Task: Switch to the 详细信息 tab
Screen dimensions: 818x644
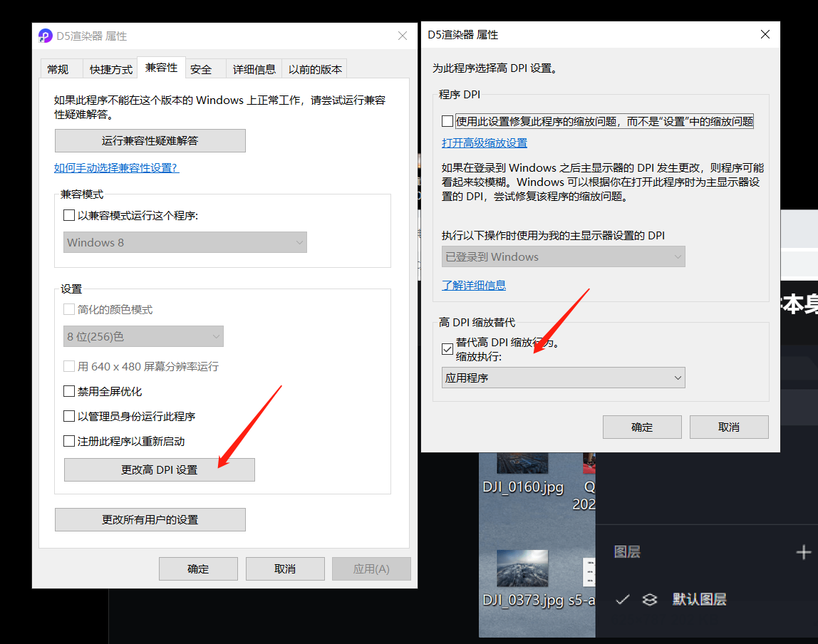Action: click(x=254, y=69)
